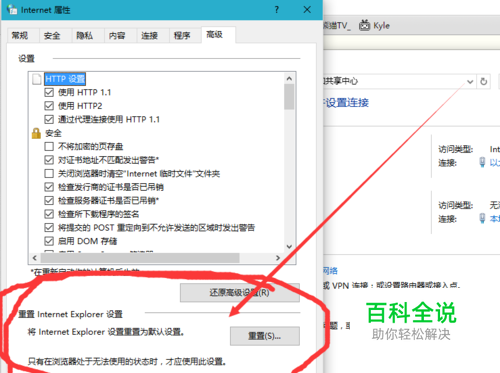
Task: Click the second 连接 network link icon
Action: pyautogui.click(x=482, y=218)
